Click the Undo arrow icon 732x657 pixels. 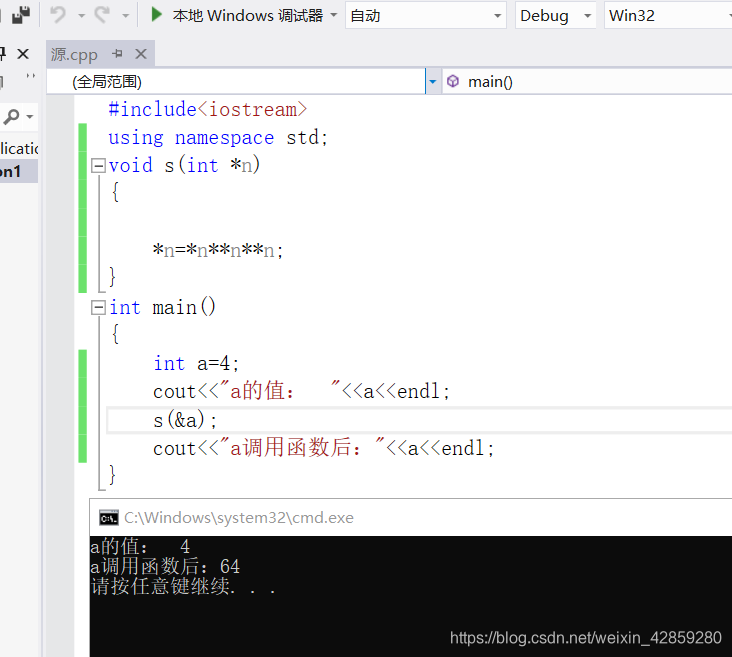click(58, 15)
